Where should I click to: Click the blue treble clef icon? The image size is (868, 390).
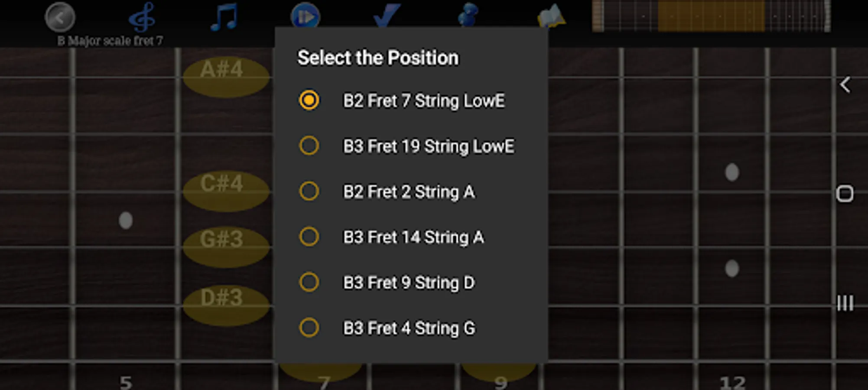click(x=142, y=17)
